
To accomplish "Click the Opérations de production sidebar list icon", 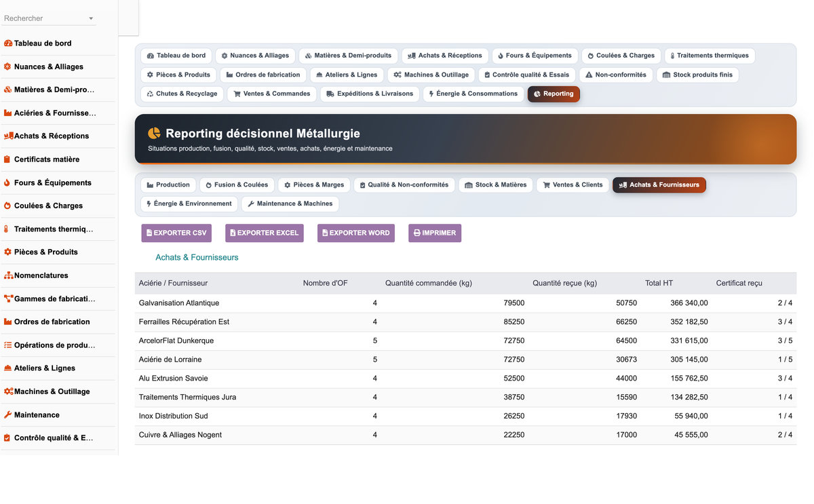I will [x=8, y=345].
